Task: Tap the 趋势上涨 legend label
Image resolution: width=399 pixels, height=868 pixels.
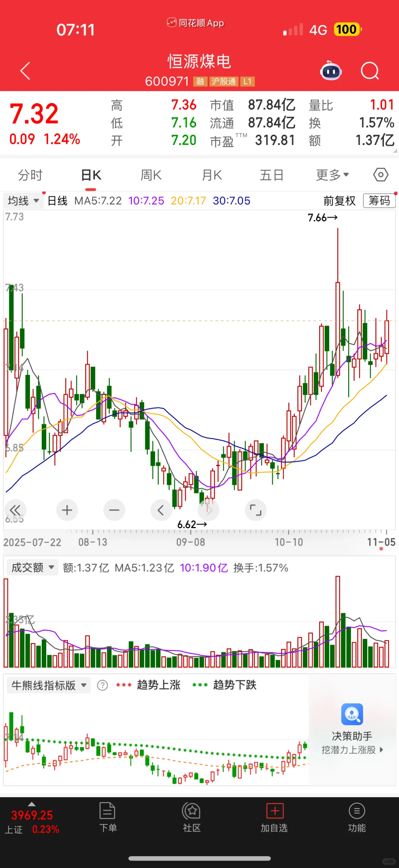Action: point(158,685)
